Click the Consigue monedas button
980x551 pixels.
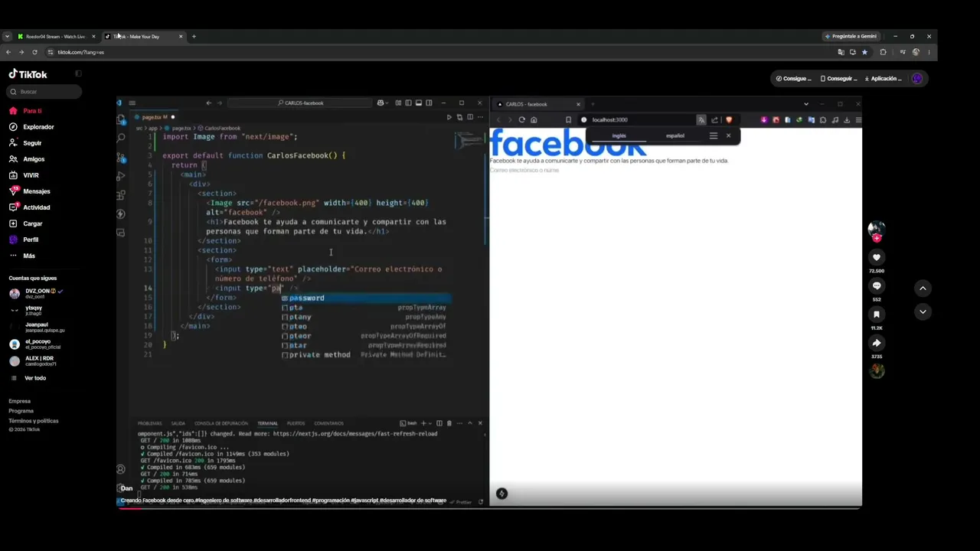click(793, 78)
